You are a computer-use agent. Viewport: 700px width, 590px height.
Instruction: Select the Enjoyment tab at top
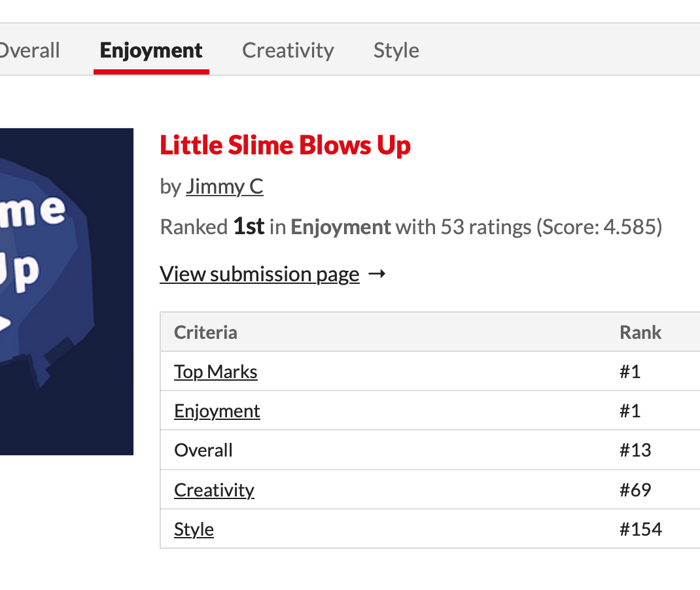tap(151, 50)
